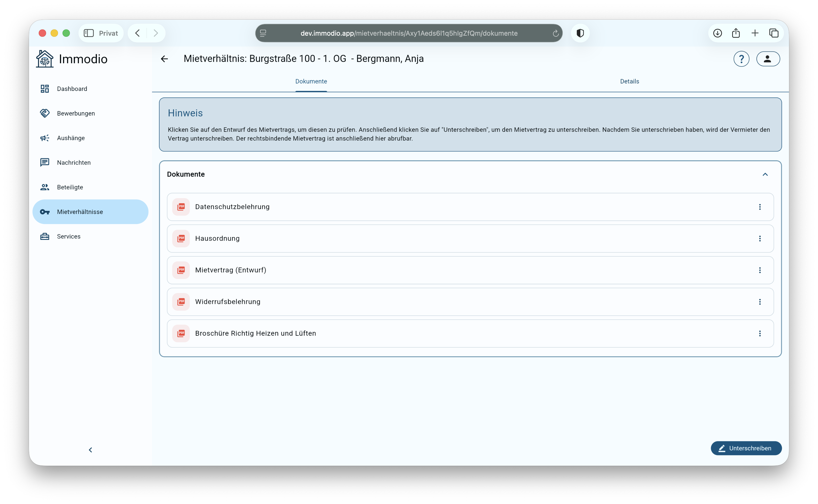This screenshot has height=504, width=818.
Task: Open the Safari privacy shield
Action: pyautogui.click(x=580, y=33)
